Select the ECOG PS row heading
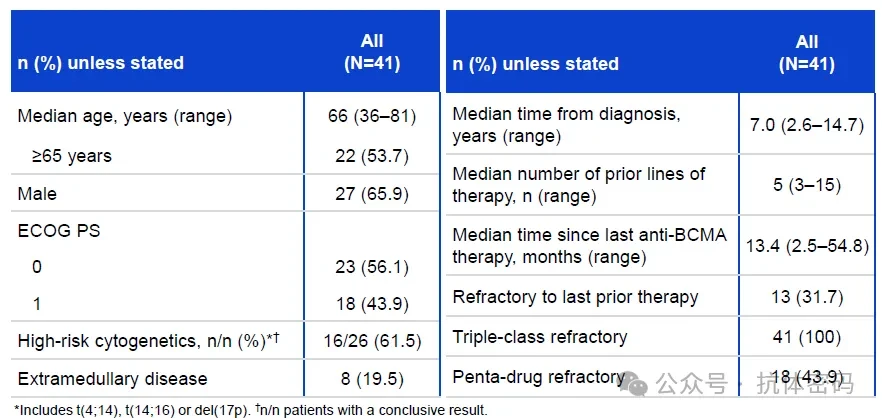The width and height of the screenshot is (882, 418). [59, 231]
